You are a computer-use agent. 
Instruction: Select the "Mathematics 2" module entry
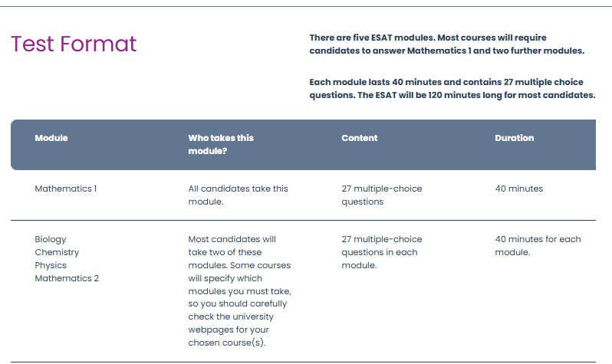pyautogui.click(x=67, y=278)
